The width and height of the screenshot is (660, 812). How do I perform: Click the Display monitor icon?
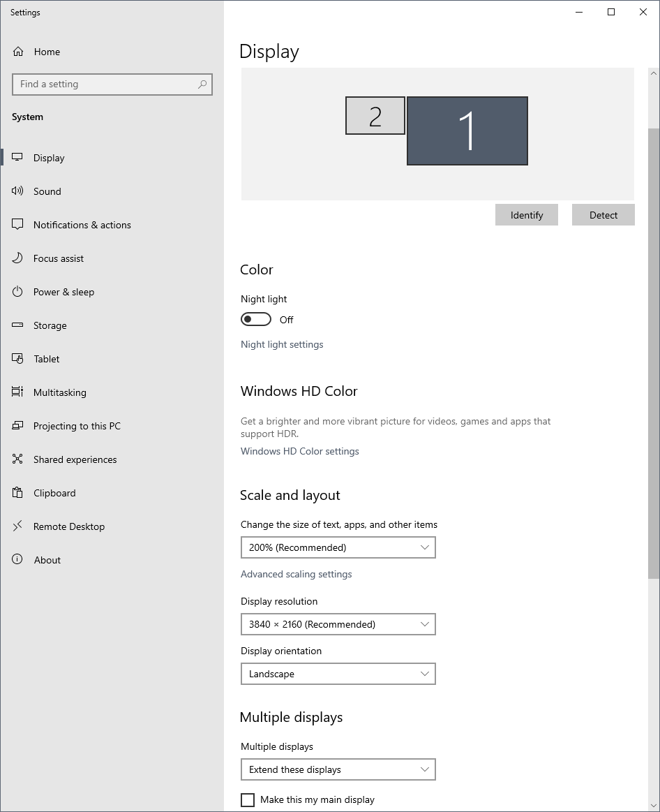(x=17, y=157)
